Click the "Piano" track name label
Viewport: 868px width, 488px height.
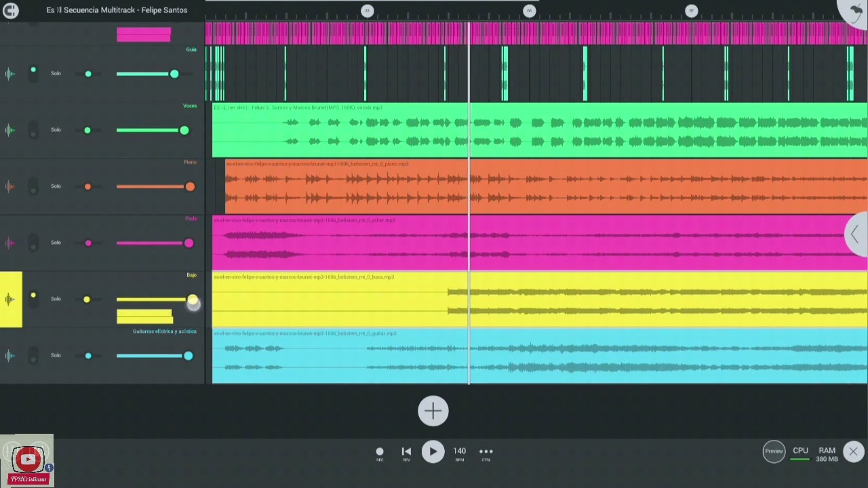(x=190, y=162)
